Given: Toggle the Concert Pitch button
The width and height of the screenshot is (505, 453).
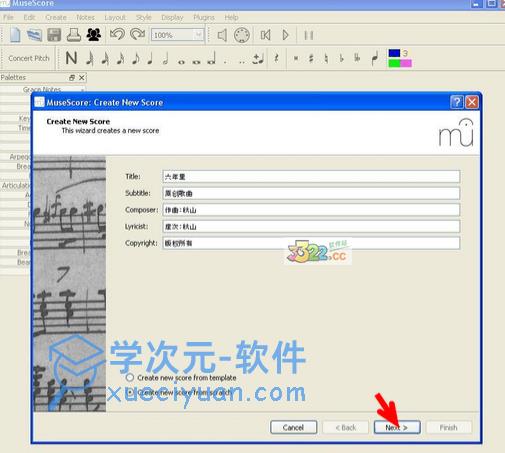Looking at the screenshot, I should tap(29, 58).
